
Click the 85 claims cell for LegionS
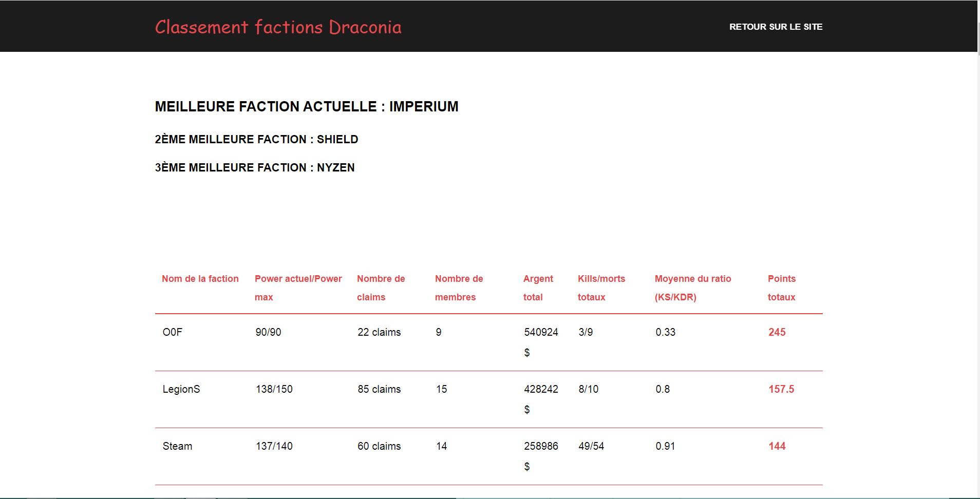[379, 389]
